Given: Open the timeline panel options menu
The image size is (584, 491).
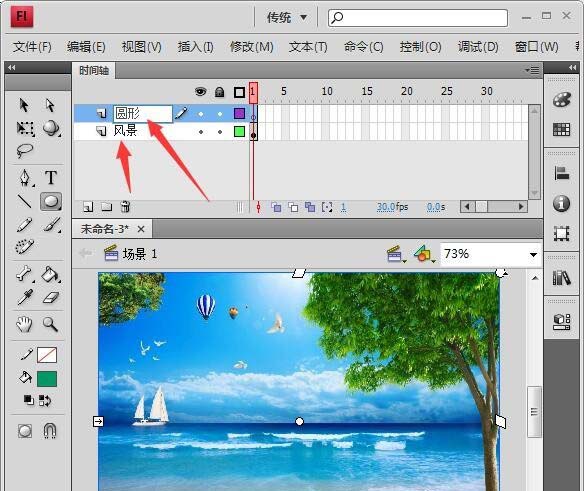Looking at the screenshot, I should click(x=533, y=70).
